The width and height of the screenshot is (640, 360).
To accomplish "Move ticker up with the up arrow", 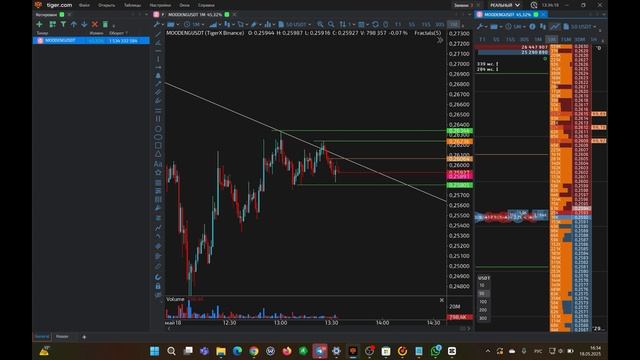I will (x=74, y=24).
